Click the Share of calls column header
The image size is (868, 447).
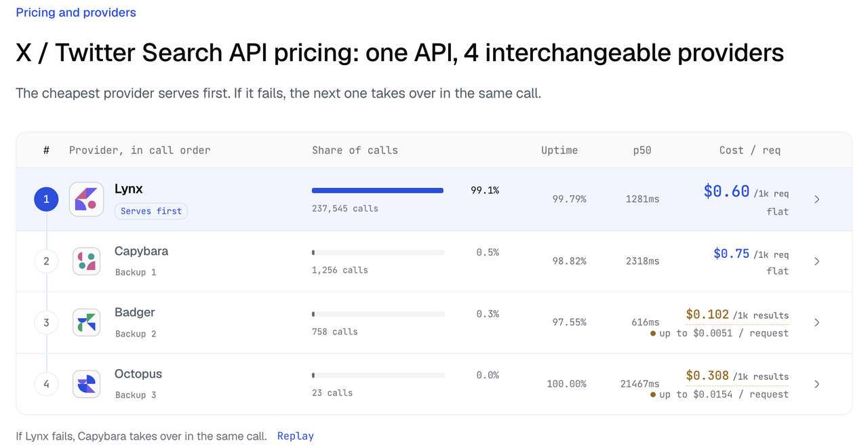point(355,151)
